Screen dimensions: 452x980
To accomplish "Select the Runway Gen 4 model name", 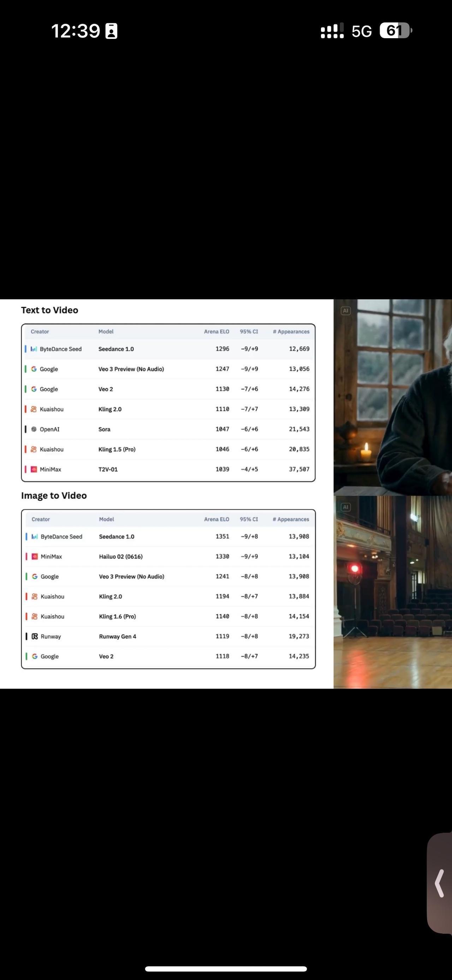I will pos(118,637).
